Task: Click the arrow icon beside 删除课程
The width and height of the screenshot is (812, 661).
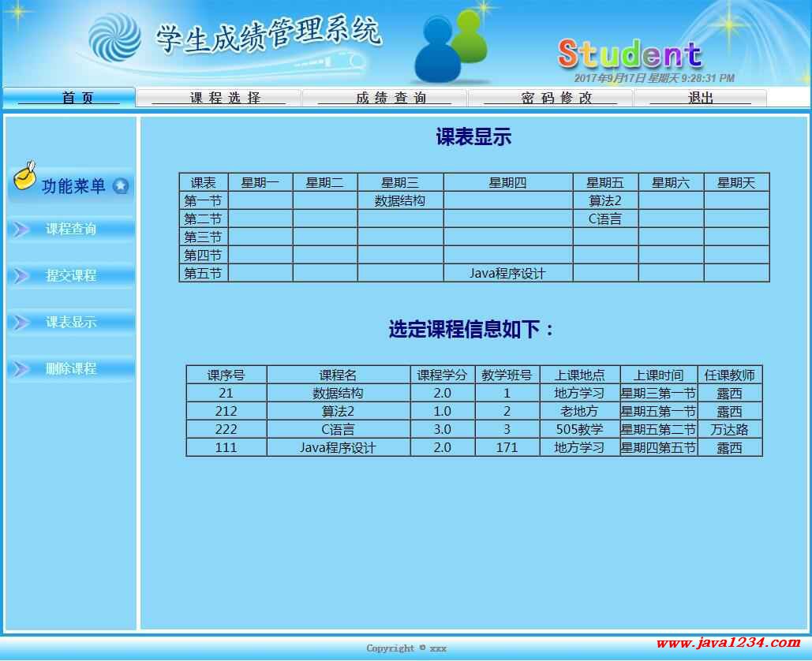Action: tap(21, 369)
